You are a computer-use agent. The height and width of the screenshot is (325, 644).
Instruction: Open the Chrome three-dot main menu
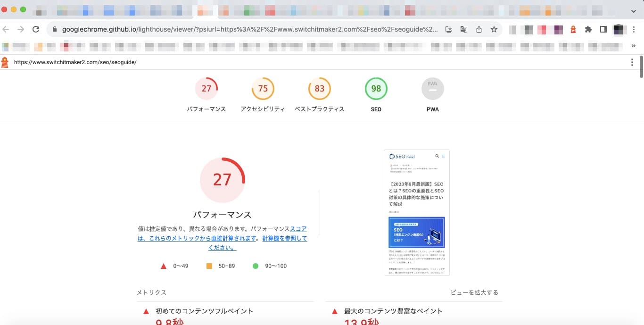click(635, 29)
